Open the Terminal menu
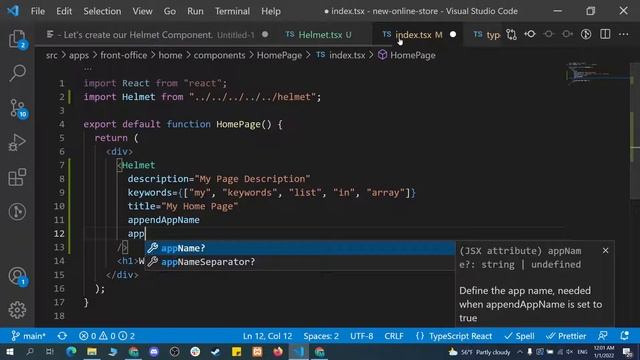Screen dimensions: 640x360 coord(232,11)
